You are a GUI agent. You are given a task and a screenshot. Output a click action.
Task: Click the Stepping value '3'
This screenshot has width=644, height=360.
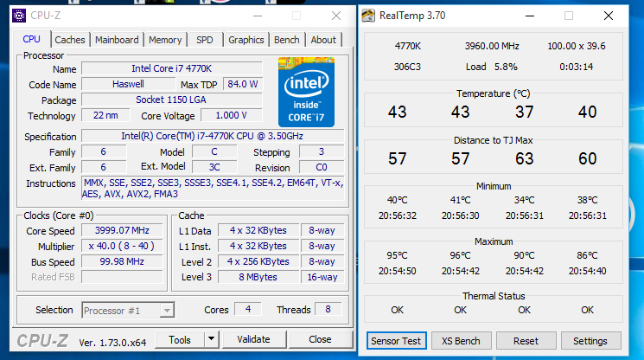tap(322, 152)
